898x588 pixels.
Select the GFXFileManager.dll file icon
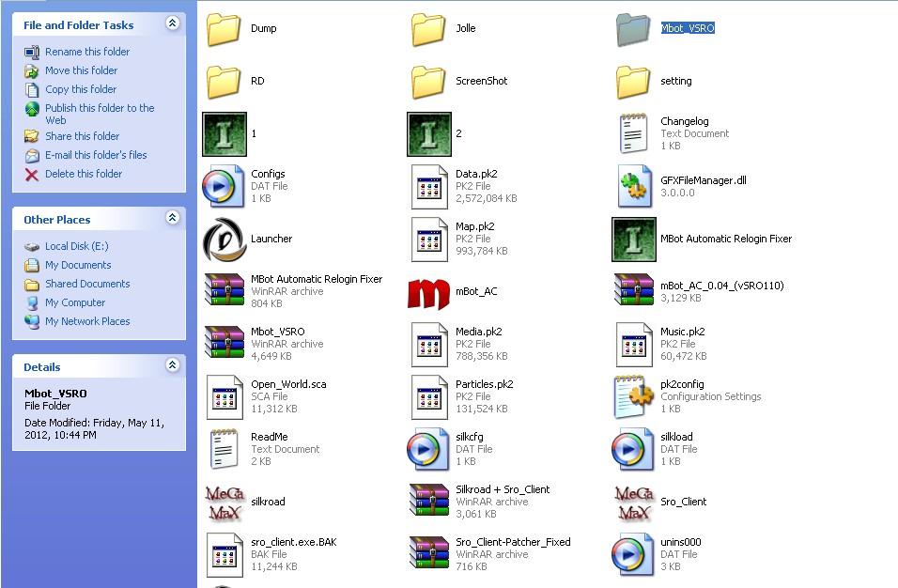[x=633, y=187]
